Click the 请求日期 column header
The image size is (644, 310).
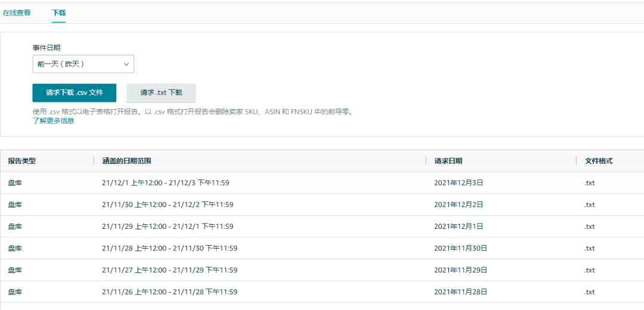[x=448, y=161]
